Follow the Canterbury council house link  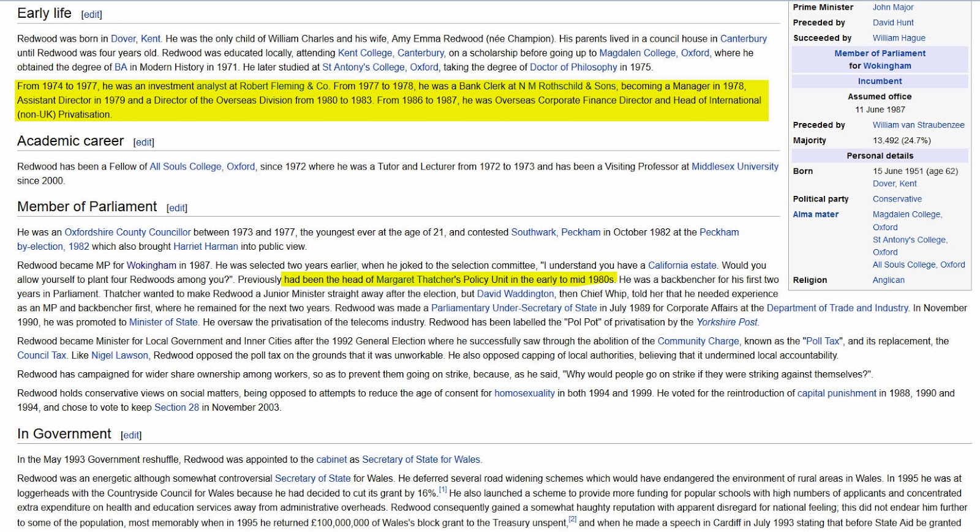click(743, 39)
